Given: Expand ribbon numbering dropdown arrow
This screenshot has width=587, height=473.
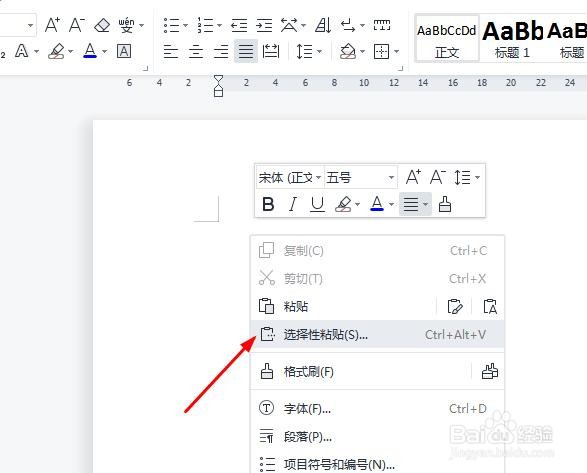Looking at the screenshot, I should click(x=219, y=25).
